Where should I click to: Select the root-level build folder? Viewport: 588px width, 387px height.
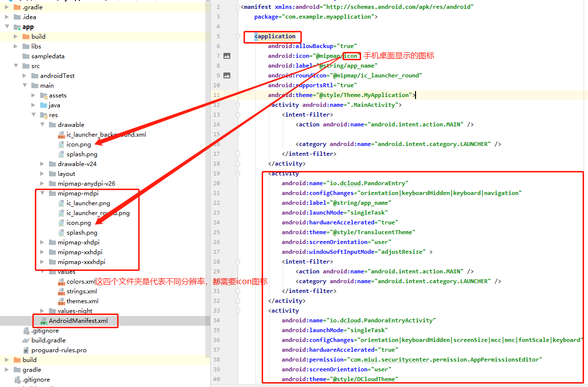tap(29, 360)
